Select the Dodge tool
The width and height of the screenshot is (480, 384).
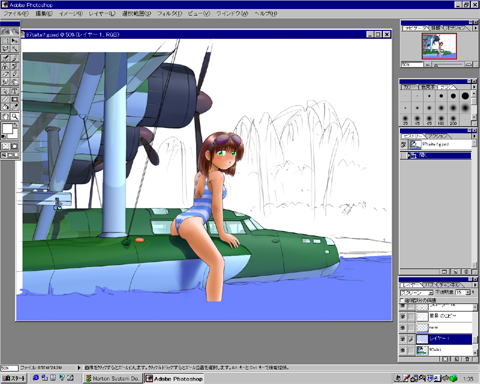point(15,82)
